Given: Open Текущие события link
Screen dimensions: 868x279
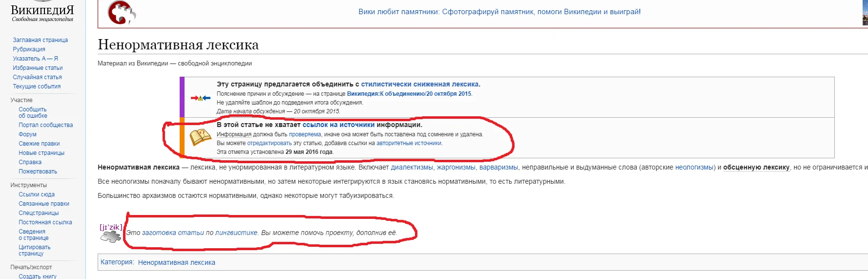Looking at the screenshot, I should point(37,86).
